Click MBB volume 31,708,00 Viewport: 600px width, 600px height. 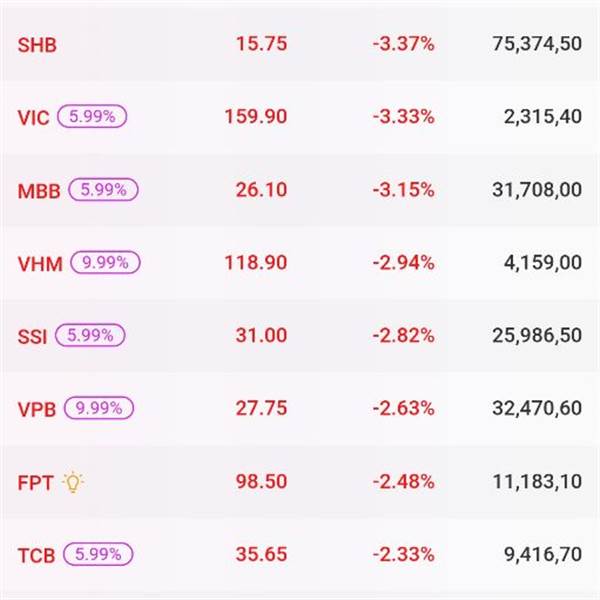(537, 189)
